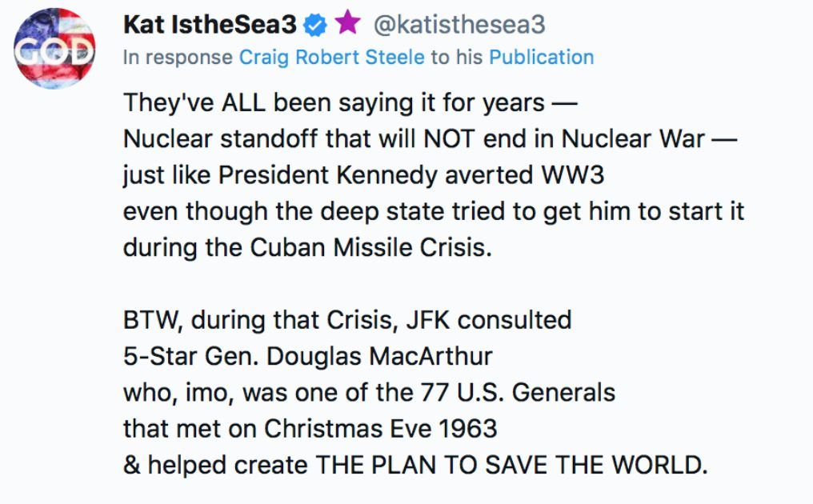Screen dimensions: 813x504
Task: Click the purple star badge icon
Action: (x=346, y=25)
